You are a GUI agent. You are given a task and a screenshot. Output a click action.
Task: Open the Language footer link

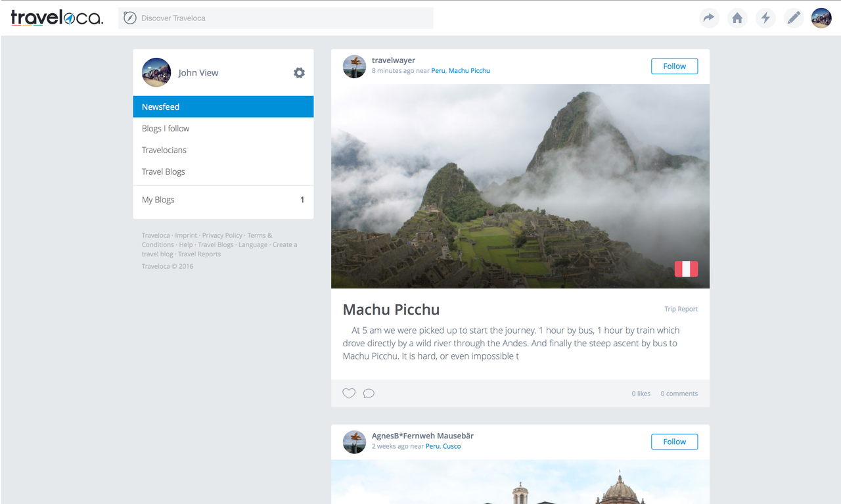click(x=253, y=245)
